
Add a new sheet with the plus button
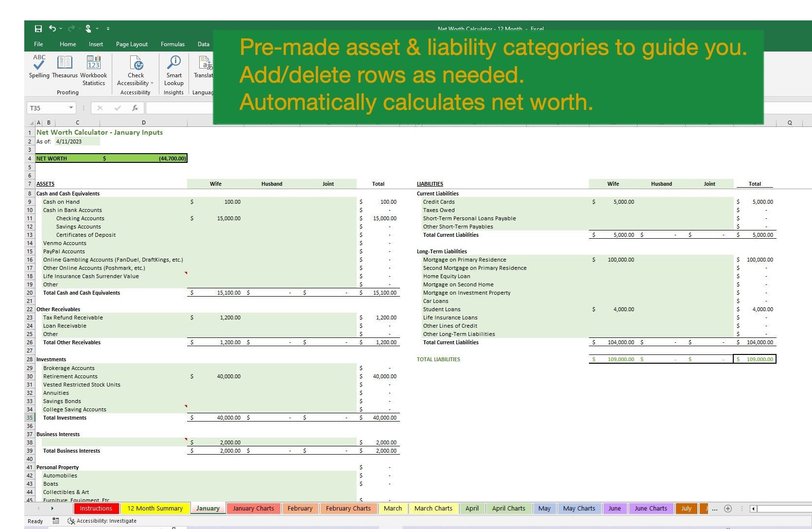[x=728, y=508]
